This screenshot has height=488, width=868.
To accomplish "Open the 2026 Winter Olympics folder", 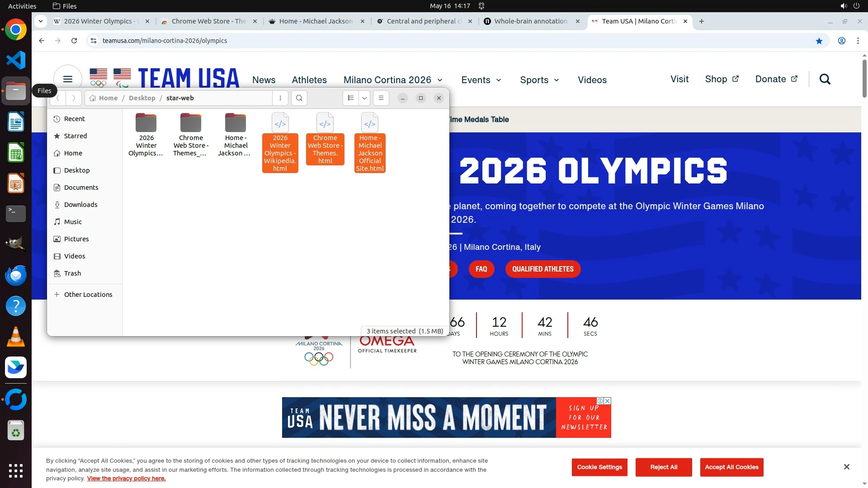I will click(x=146, y=135).
